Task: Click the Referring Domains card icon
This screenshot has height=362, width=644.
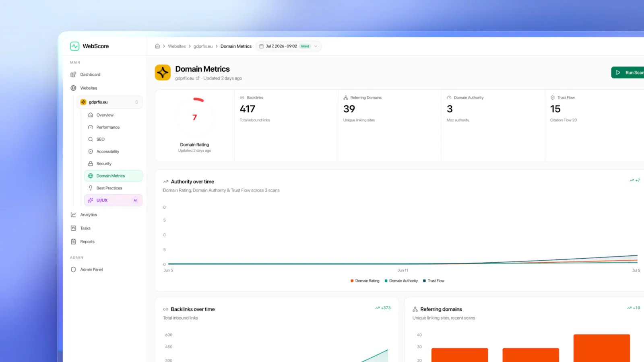Action: [345, 98]
